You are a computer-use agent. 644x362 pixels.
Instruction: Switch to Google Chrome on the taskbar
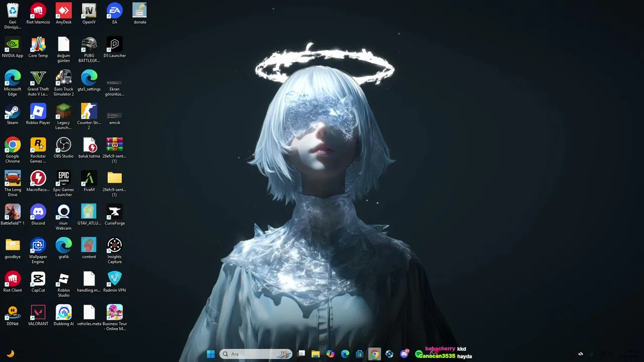click(x=375, y=354)
